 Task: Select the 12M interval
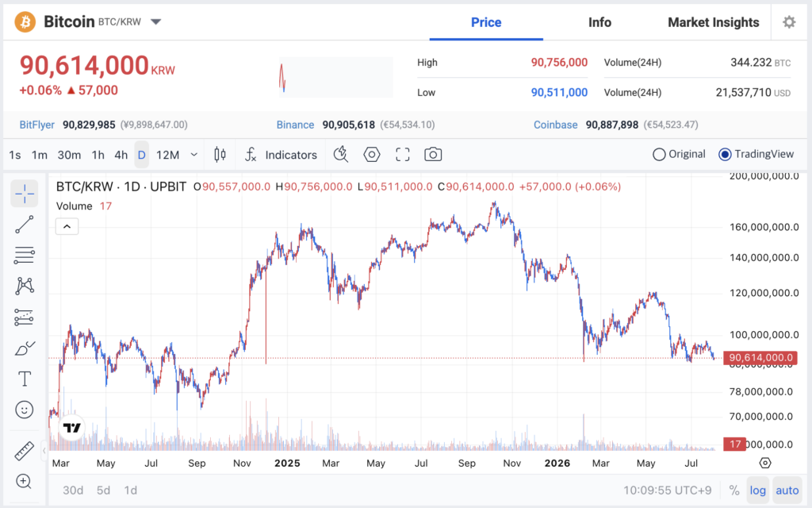(x=168, y=155)
